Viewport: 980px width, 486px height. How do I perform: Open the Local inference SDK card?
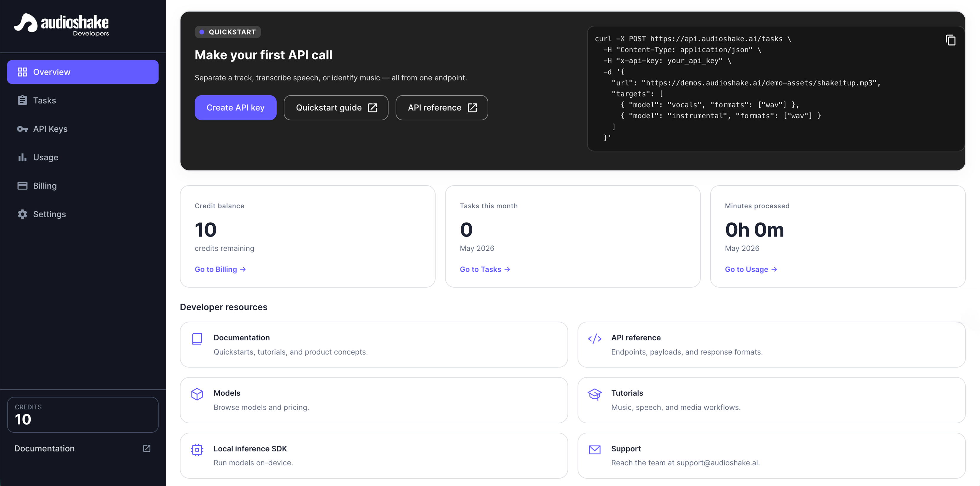tap(374, 456)
